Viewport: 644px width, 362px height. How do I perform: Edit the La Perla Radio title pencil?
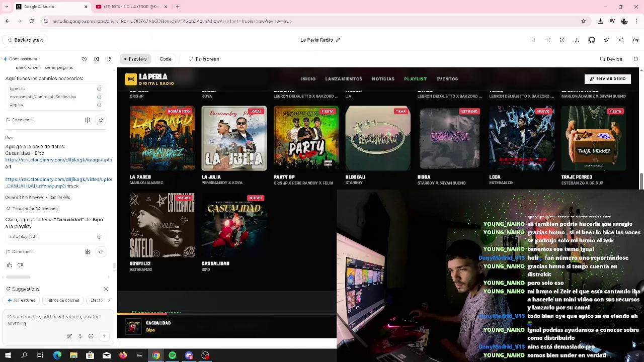pyautogui.click(x=338, y=40)
